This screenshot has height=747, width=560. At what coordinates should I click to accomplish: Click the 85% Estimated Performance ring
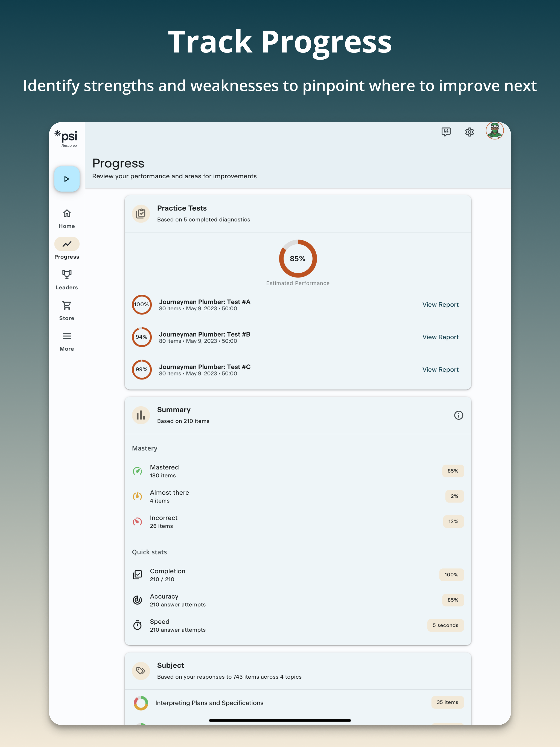(297, 259)
